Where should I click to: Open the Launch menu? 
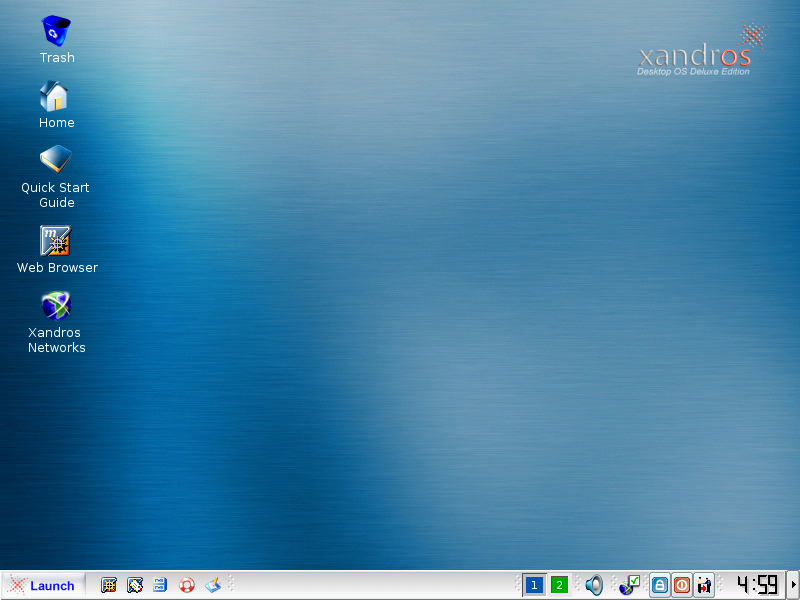pyautogui.click(x=43, y=585)
